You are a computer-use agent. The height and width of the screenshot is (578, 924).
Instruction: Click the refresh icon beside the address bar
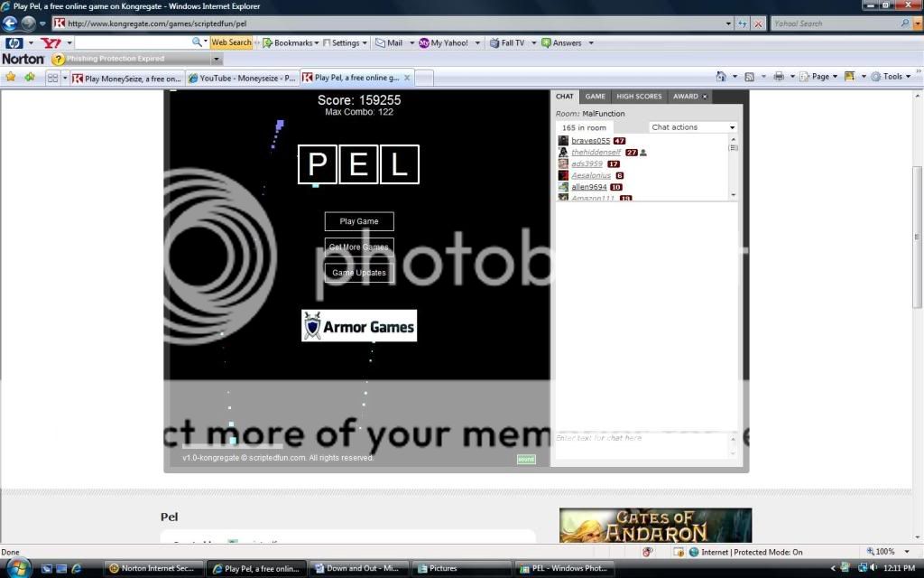(x=743, y=23)
